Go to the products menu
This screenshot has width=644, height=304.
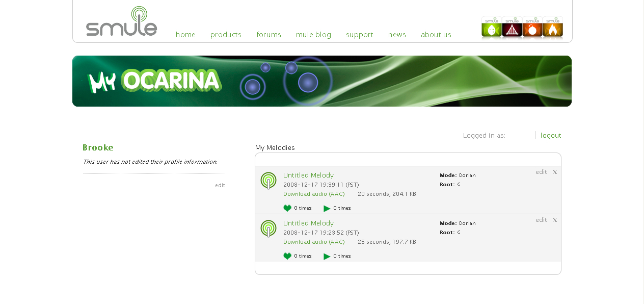click(x=226, y=35)
